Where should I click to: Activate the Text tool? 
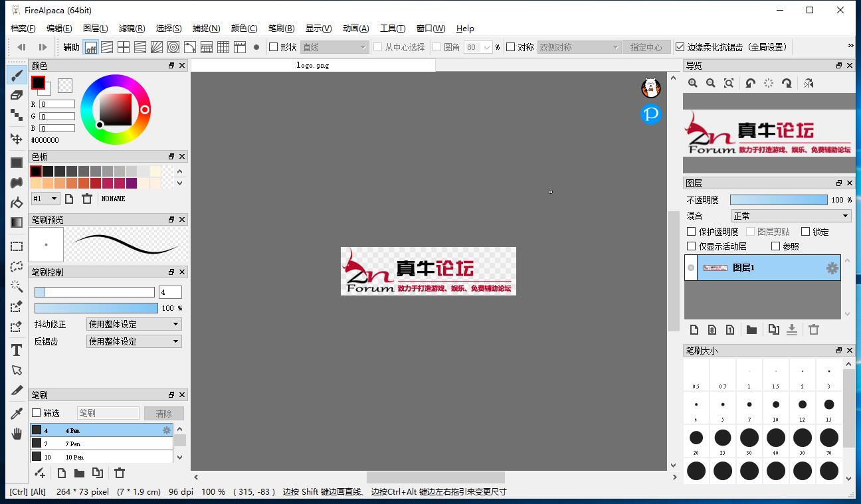tap(17, 349)
